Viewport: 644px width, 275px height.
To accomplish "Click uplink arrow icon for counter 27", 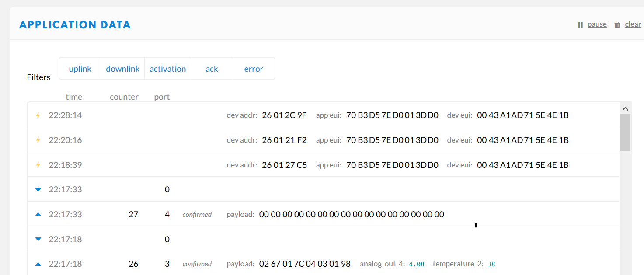I will tap(38, 214).
